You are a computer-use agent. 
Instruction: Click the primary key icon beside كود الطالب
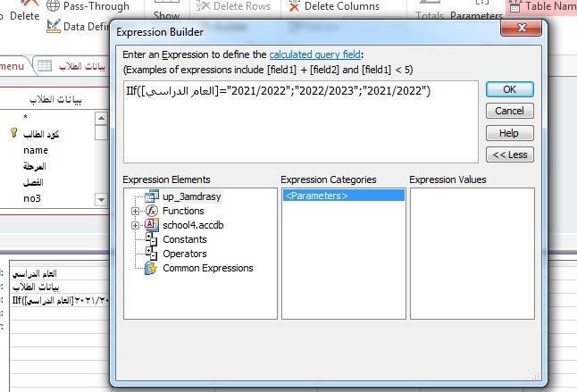pos(13,134)
